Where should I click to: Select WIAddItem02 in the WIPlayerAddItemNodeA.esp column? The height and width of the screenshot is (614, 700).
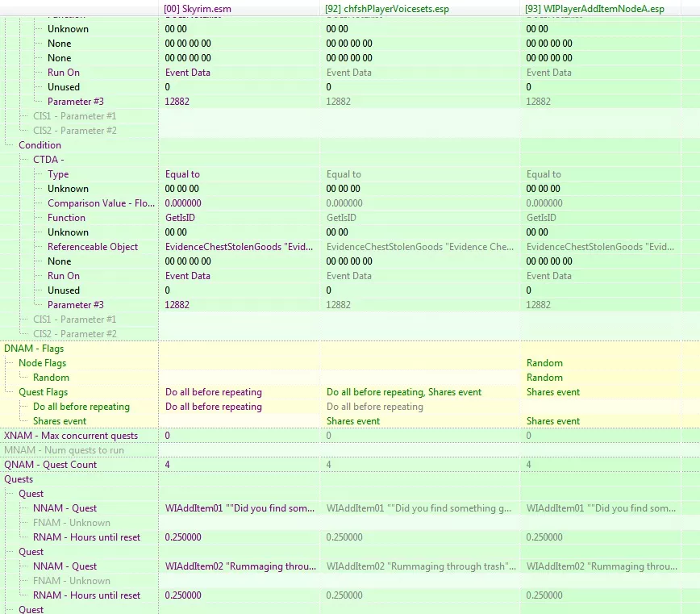click(x=602, y=566)
